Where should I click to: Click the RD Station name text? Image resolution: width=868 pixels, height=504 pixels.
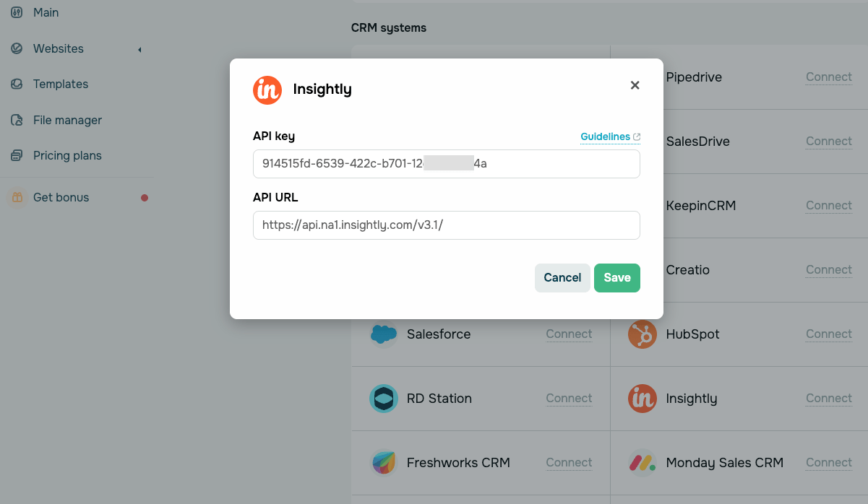(x=439, y=399)
